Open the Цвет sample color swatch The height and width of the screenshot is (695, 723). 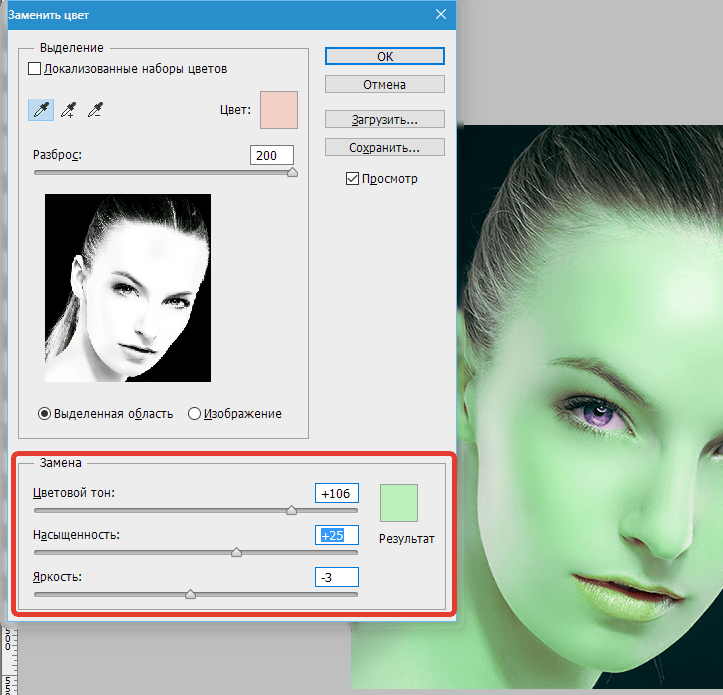(279, 110)
